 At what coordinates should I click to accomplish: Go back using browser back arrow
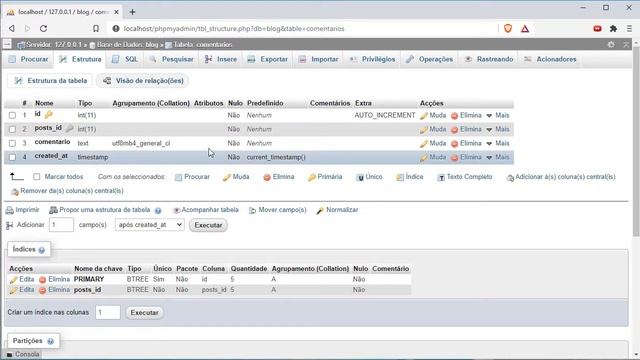click(12, 29)
